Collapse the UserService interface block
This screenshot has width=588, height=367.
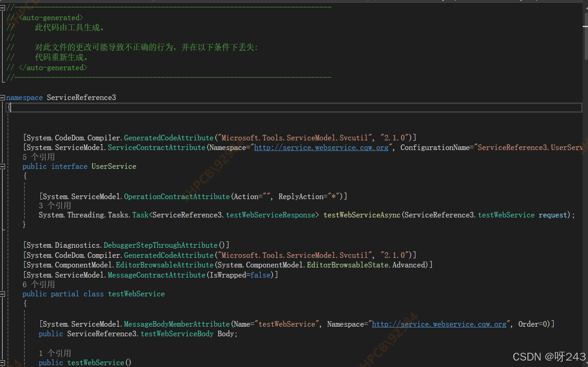3,167
